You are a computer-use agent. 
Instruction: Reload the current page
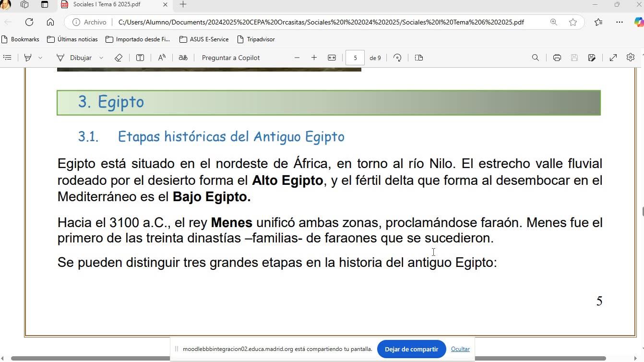29,22
